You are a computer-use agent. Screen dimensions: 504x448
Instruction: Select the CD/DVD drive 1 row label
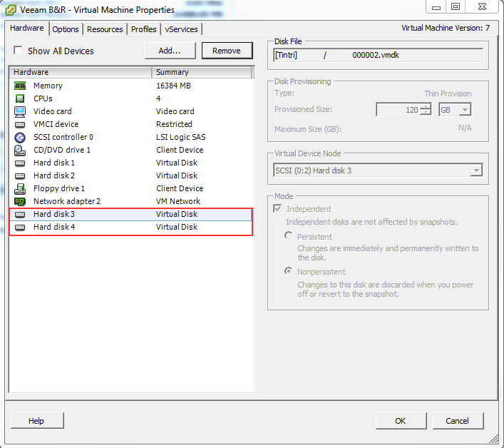(x=62, y=151)
